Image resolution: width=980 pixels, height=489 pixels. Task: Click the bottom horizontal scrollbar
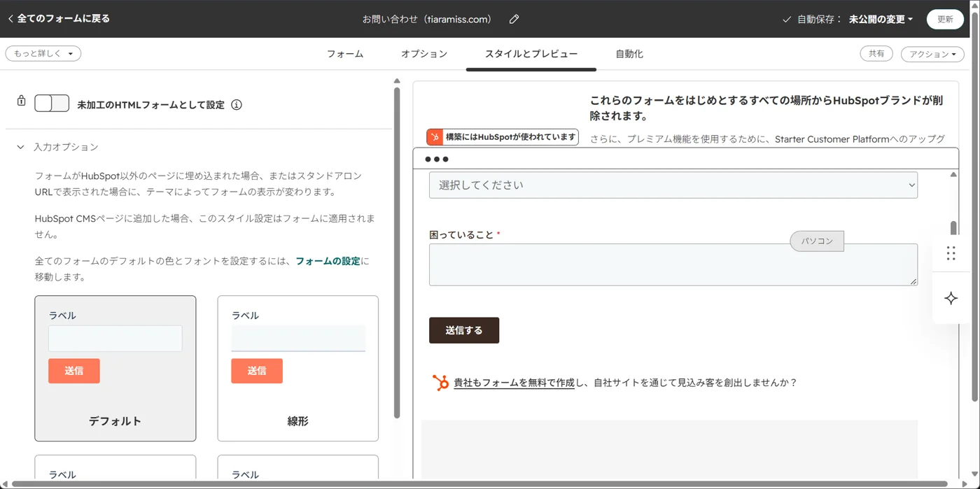click(480, 484)
